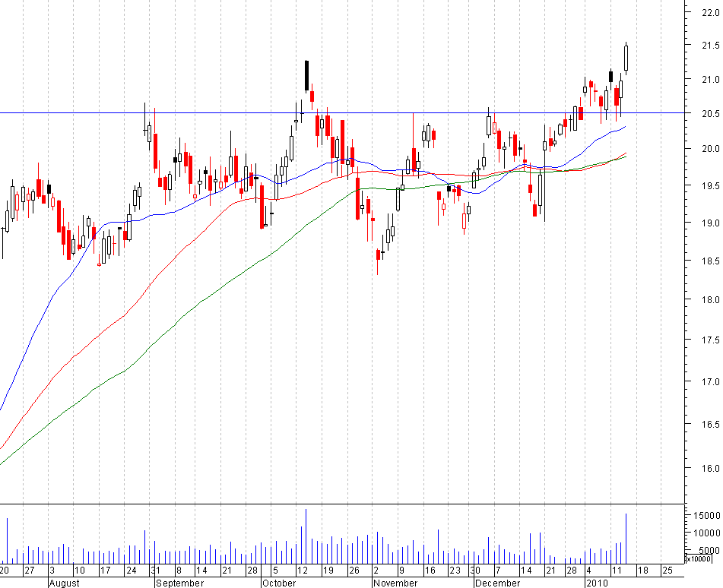Screen dimensions: 723x588
Task: Click the 19 date label on time axis
Action: (328, 570)
